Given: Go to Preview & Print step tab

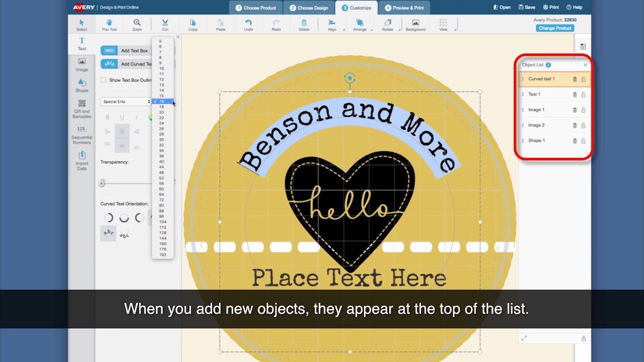Looking at the screenshot, I should click(405, 8).
